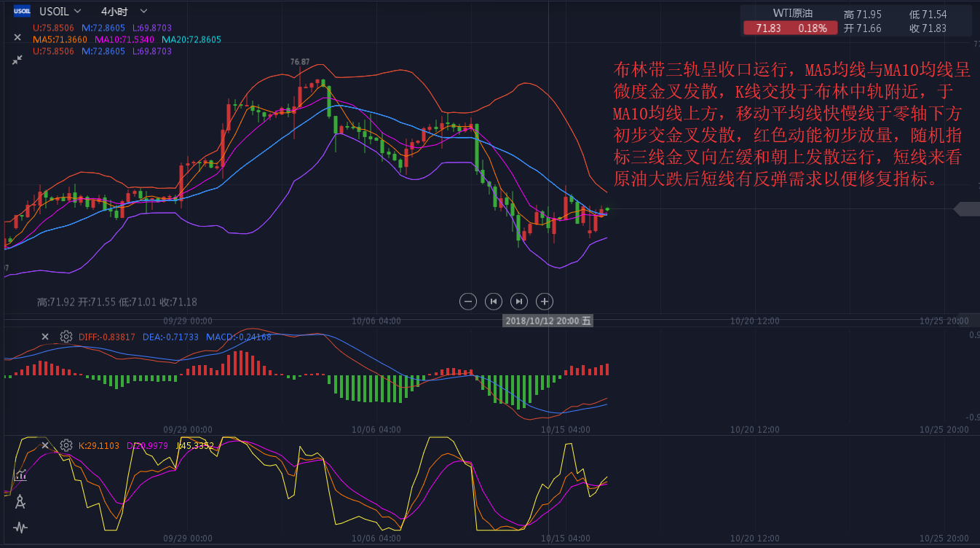
Task: Click the 76.87 peak price label
Action: pos(300,62)
